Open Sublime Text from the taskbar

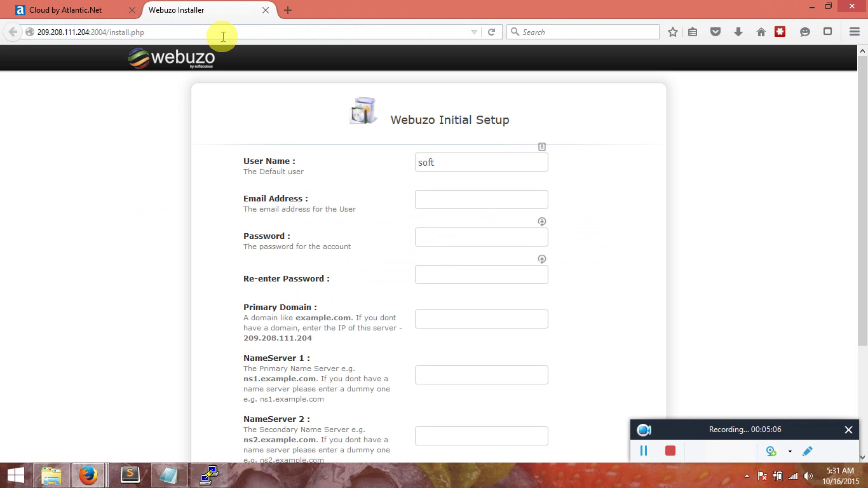(130, 475)
